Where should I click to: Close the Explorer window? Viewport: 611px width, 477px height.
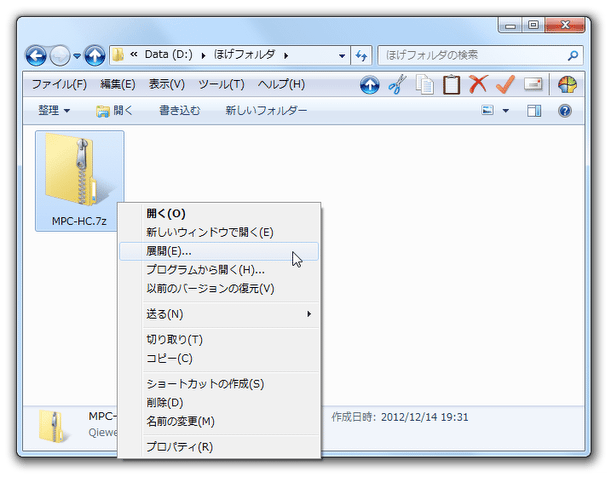tap(565, 25)
